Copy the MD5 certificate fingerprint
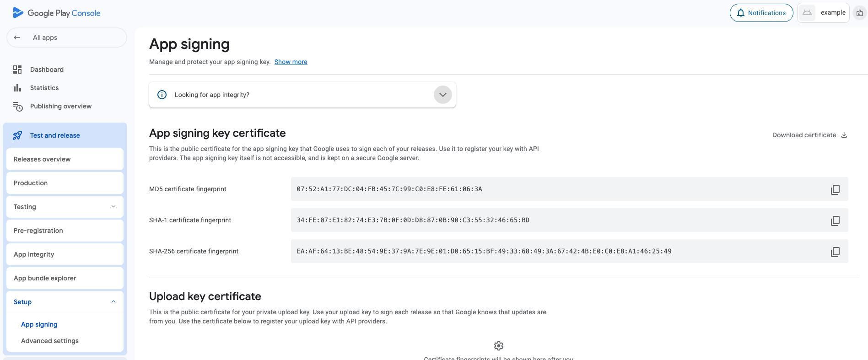This screenshot has width=868, height=360. 835,189
